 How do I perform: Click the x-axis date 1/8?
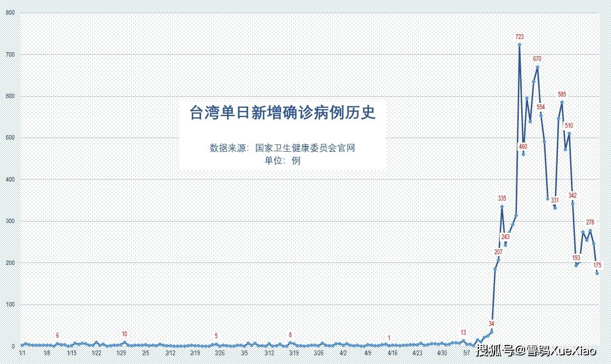[x=47, y=352]
